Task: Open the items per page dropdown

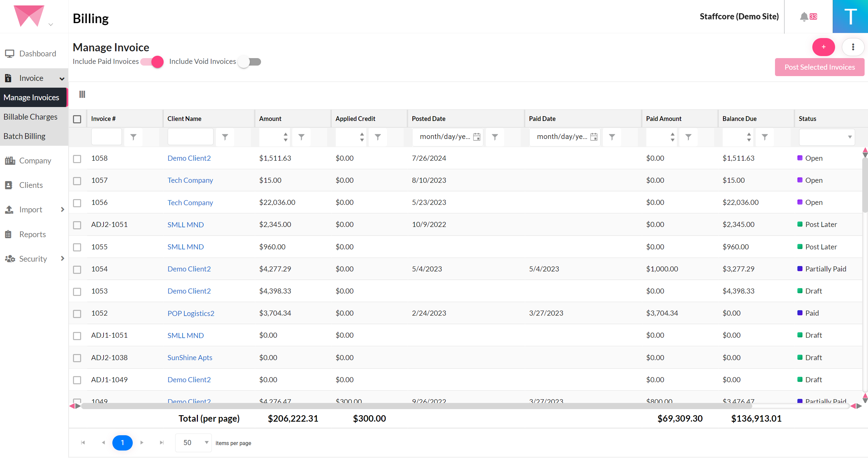Action: click(193, 443)
